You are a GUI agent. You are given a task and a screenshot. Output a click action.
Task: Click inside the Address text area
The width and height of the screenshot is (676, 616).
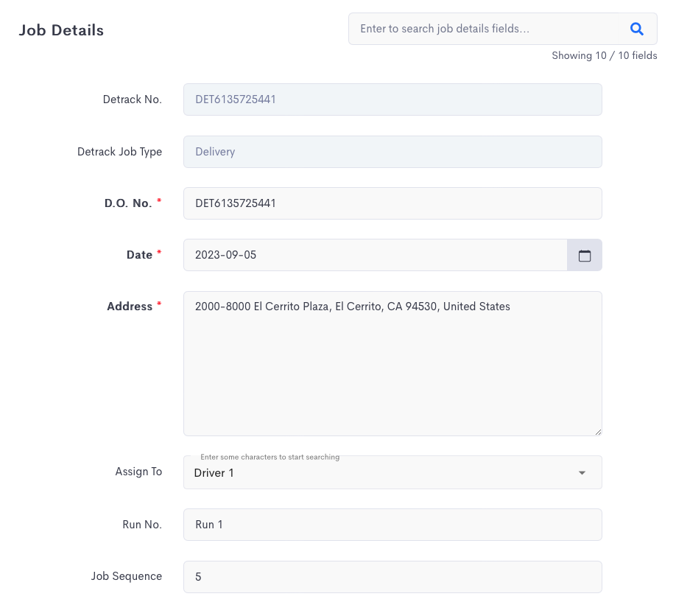click(392, 364)
